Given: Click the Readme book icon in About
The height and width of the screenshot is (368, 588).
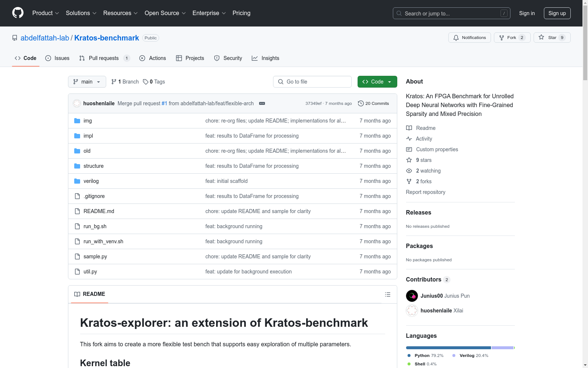Looking at the screenshot, I should pos(409,128).
